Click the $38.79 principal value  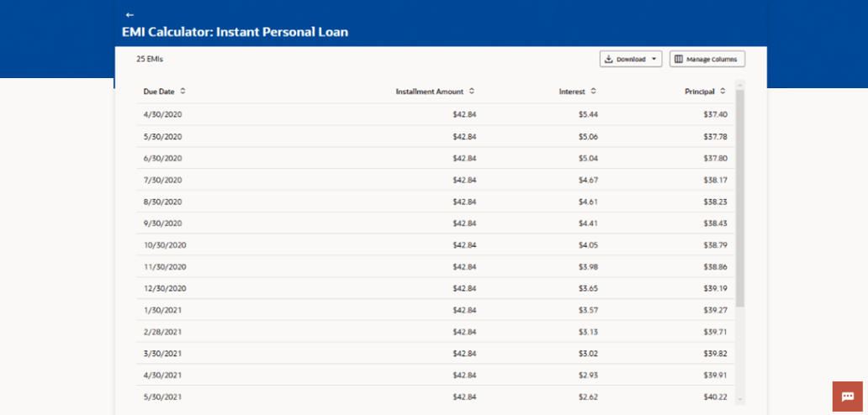pos(716,244)
